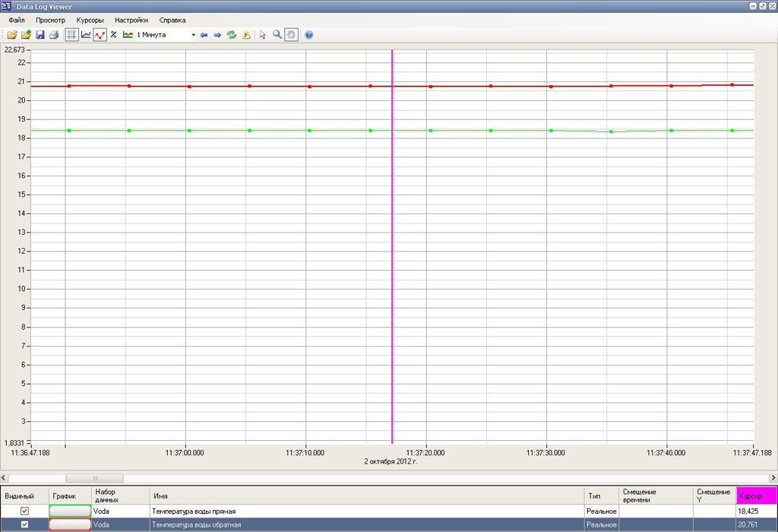Click the Видимый column header

click(24, 496)
